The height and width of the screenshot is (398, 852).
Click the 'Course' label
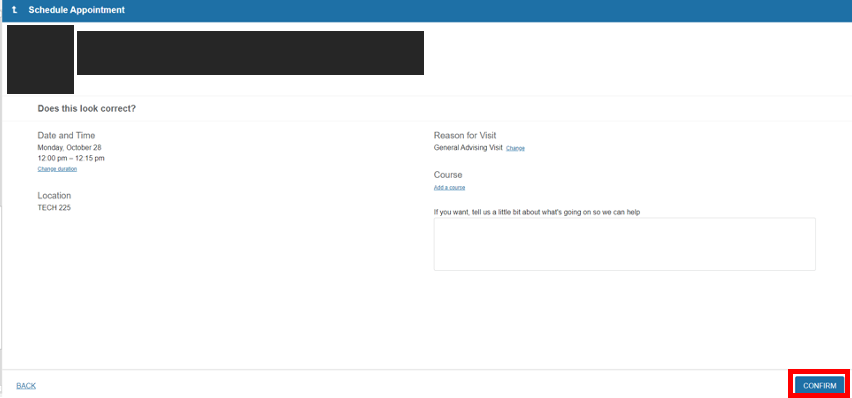tap(448, 175)
